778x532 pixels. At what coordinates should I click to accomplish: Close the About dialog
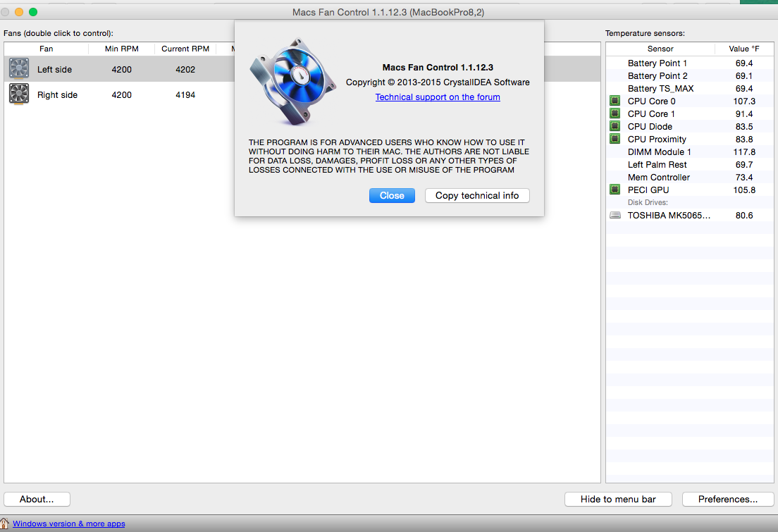click(392, 195)
